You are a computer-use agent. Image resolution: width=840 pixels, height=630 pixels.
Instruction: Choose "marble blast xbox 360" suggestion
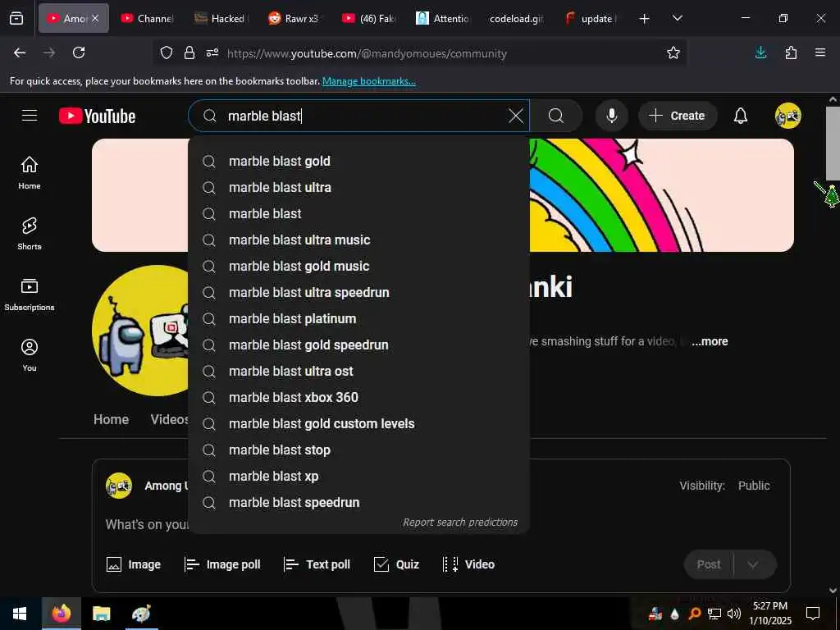tap(359, 398)
